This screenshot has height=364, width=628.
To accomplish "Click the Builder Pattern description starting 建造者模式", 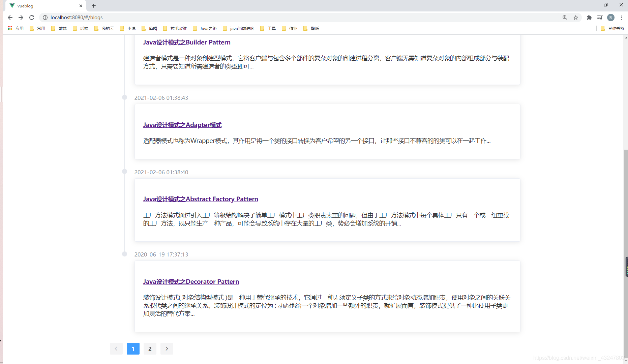I will tap(326, 62).
